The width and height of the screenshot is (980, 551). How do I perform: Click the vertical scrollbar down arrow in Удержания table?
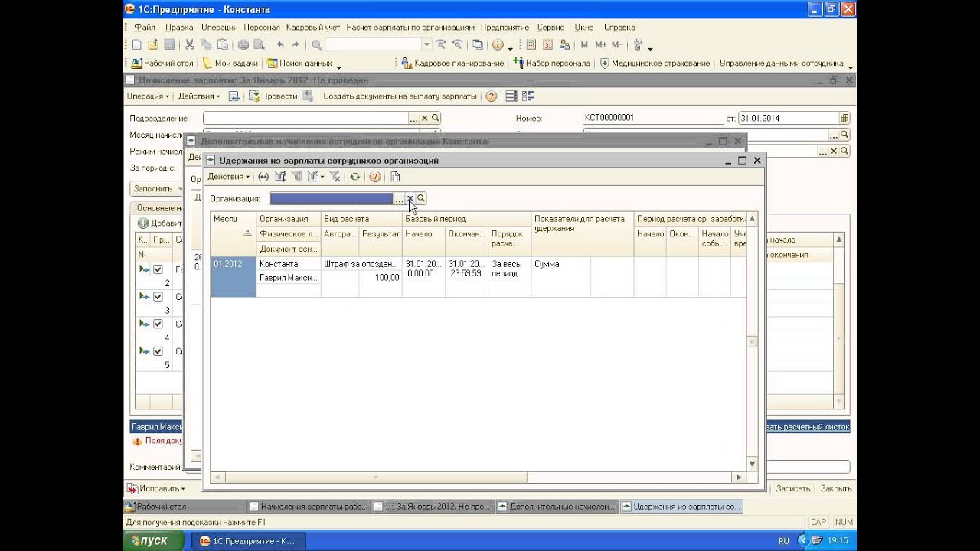pyautogui.click(x=752, y=464)
